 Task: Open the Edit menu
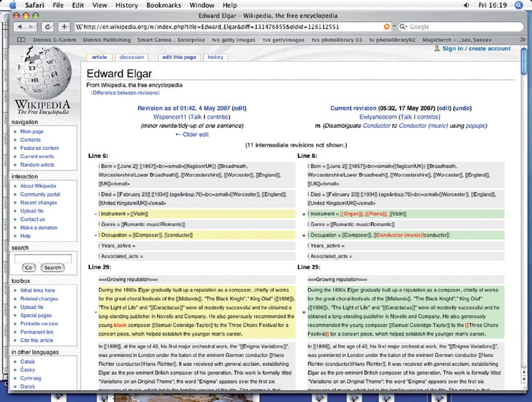pyautogui.click(x=78, y=5)
